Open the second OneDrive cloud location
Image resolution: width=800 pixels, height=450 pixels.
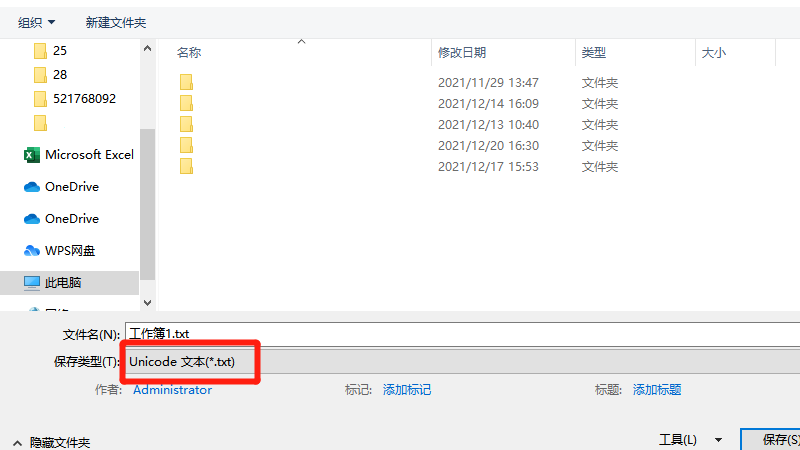click(x=71, y=219)
